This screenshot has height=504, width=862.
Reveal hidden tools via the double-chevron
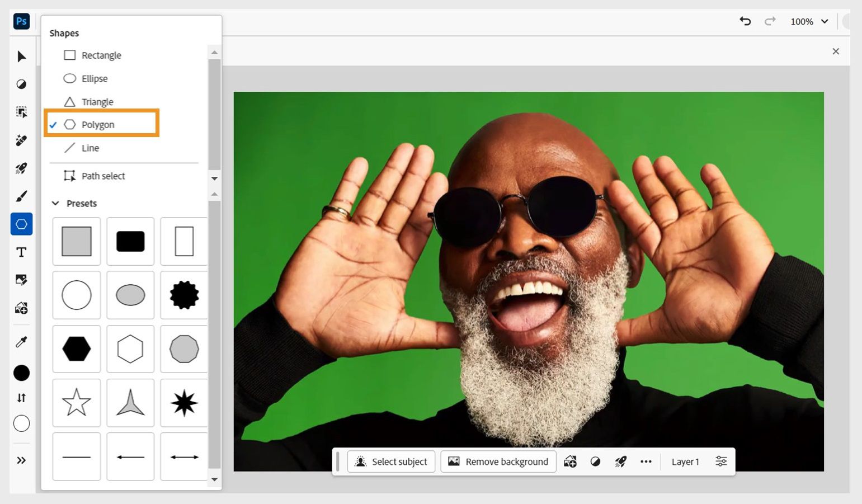click(21, 460)
